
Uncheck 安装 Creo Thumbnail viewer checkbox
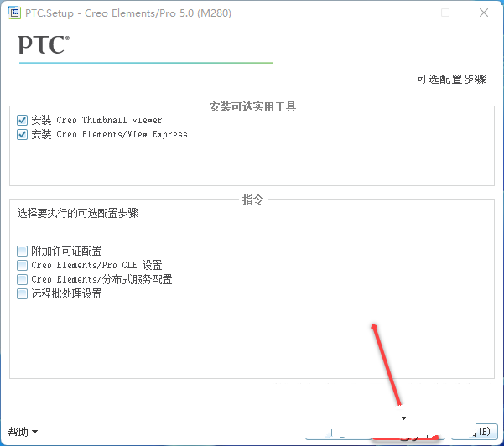click(22, 120)
